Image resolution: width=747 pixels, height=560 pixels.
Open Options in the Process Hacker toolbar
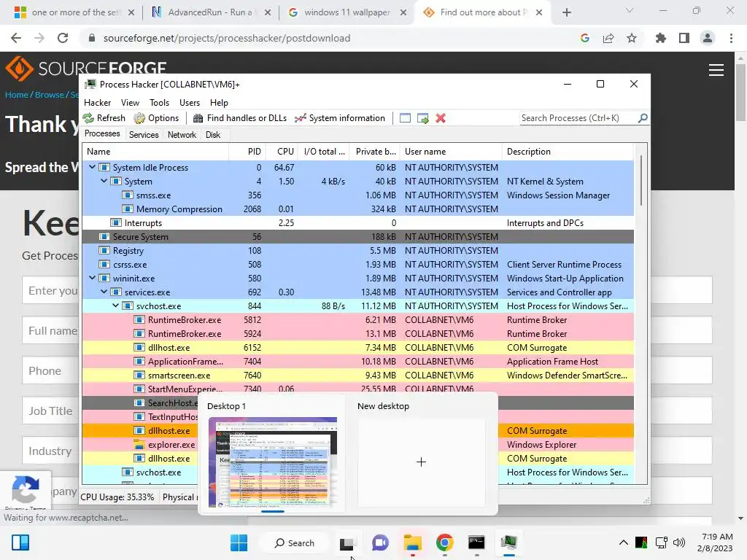point(156,118)
